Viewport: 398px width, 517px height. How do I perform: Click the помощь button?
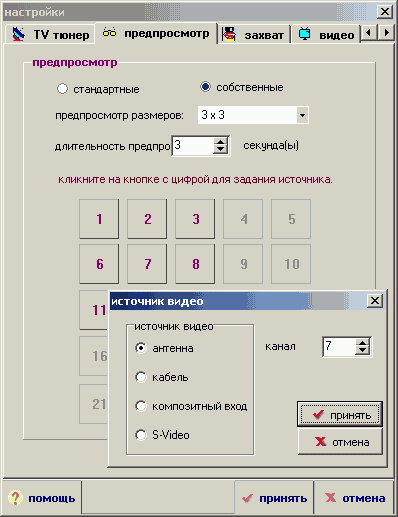click(x=42, y=498)
